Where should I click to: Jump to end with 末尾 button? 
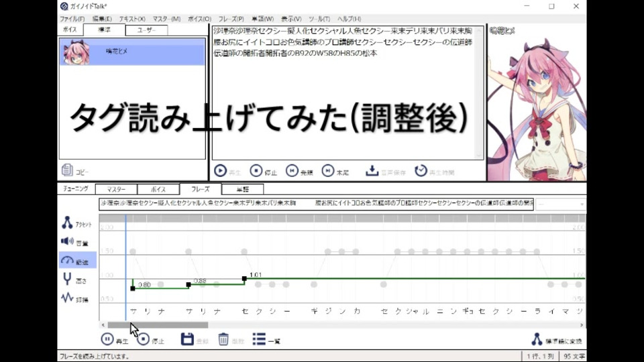328,170
